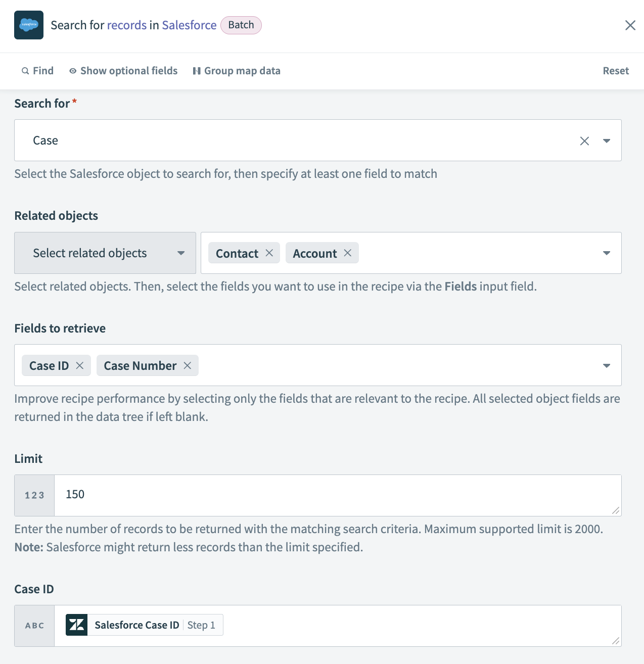Close the Search for records panel
644x664 pixels.
[630, 25]
